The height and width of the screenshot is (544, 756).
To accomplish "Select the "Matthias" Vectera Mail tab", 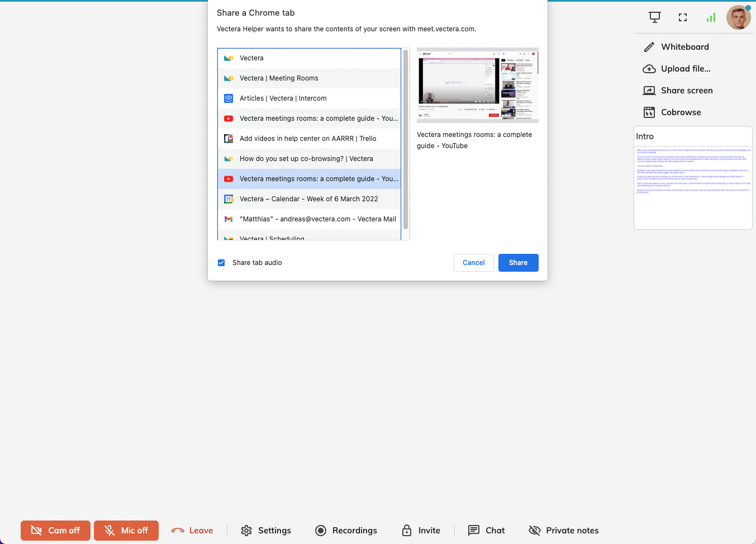I will (x=310, y=219).
